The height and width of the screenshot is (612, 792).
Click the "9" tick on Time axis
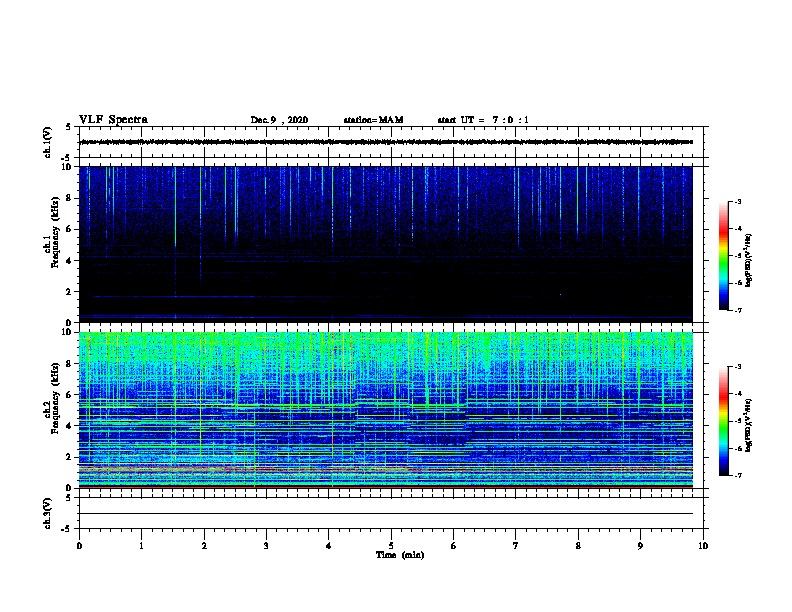click(640, 545)
